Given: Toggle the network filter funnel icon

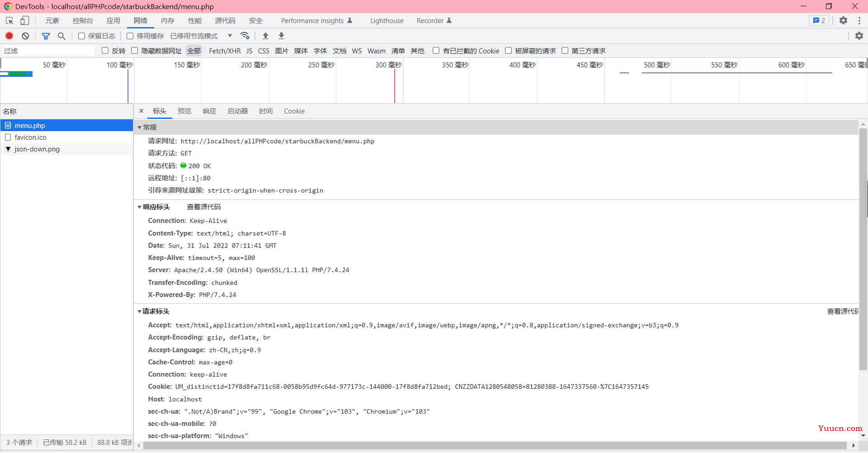Looking at the screenshot, I should click(46, 36).
